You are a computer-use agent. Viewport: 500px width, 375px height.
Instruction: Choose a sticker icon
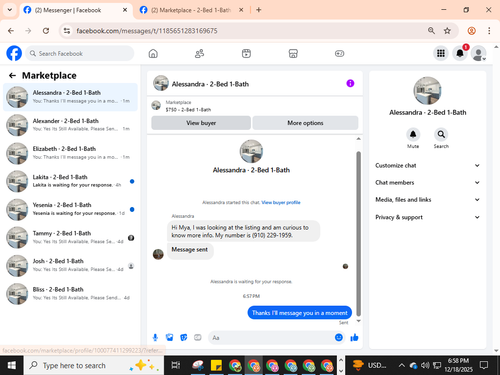[x=184, y=338]
